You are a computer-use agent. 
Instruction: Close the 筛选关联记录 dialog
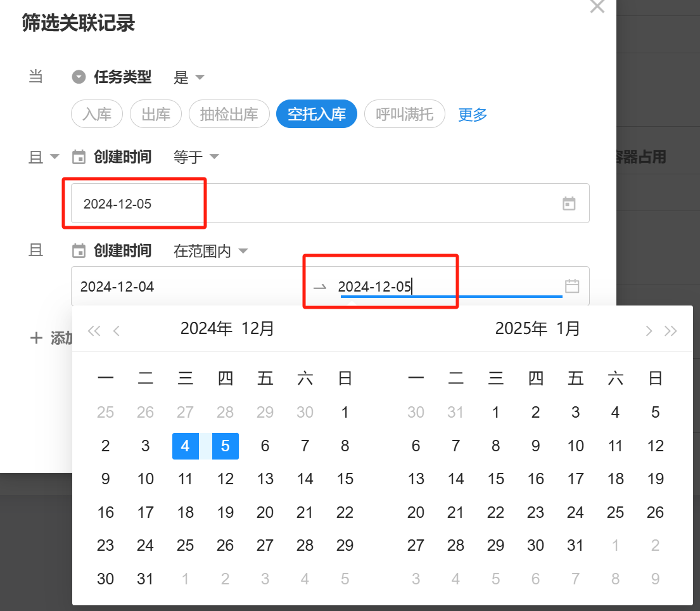pos(597,7)
